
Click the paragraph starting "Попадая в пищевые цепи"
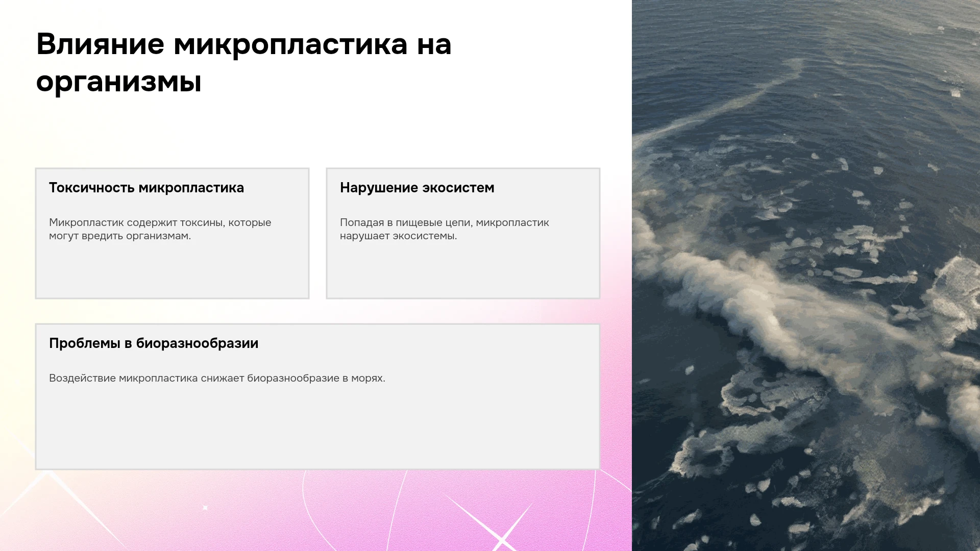(x=445, y=229)
